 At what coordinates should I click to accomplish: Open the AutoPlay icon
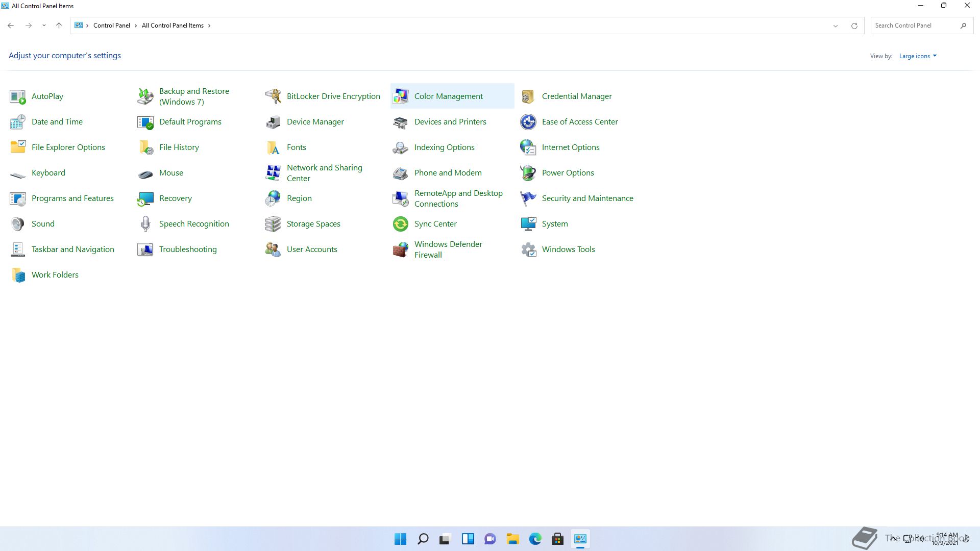(x=18, y=96)
